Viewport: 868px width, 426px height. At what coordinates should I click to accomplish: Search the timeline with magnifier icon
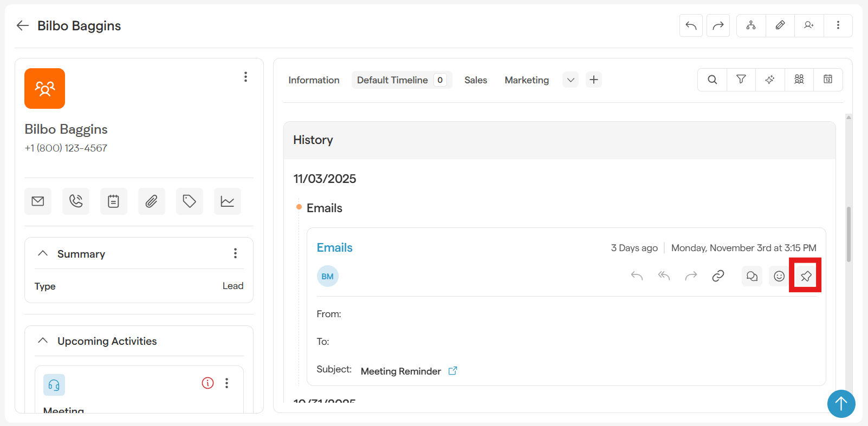pos(712,80)
